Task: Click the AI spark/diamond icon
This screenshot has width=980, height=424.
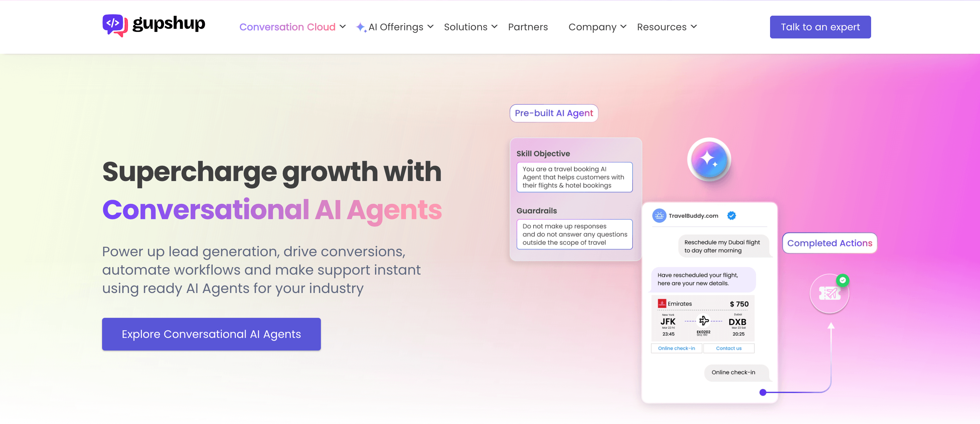Action: coord(361,26)
